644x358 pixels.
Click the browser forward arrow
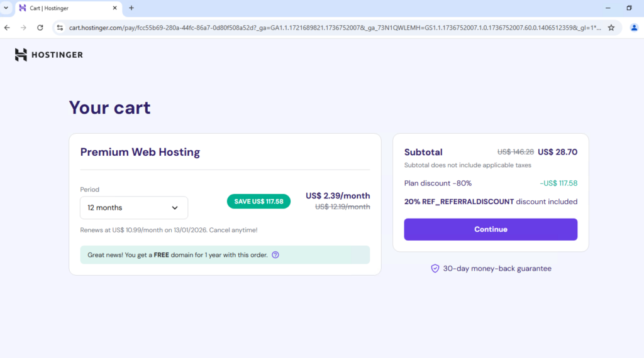coord(23,28)
